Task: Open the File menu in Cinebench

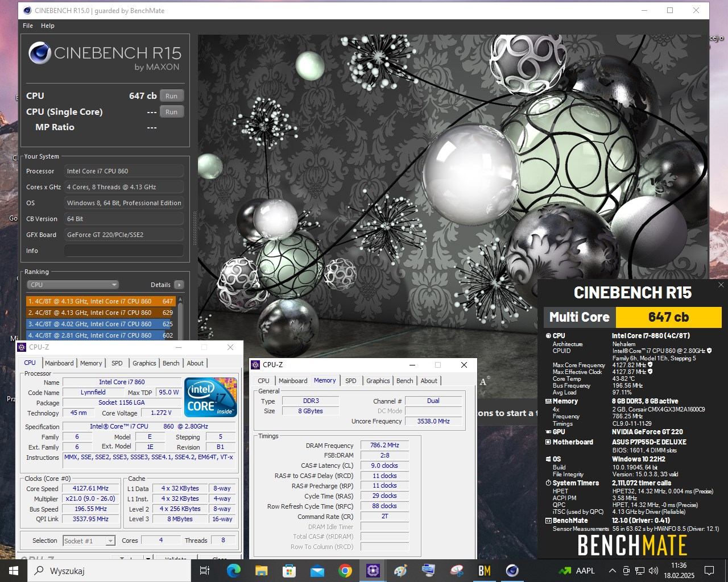Action: coord(28,26)
